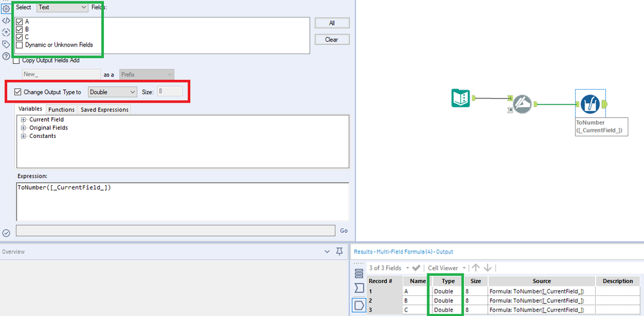This screenshot has width=644, height=316.
Task: Select the Input Data tool on canvas
Action: [462, 98]
